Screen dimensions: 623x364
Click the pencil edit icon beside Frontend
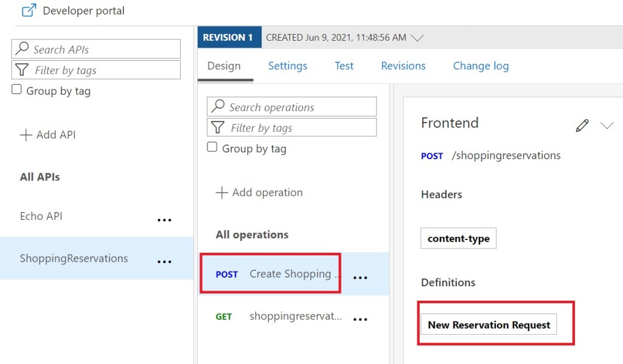coord(582,126)
